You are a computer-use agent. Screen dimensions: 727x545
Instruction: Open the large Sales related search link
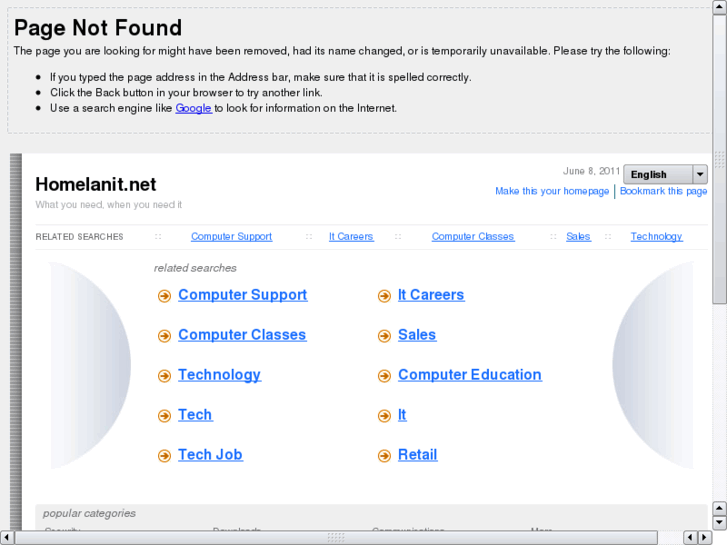[417, 335]
